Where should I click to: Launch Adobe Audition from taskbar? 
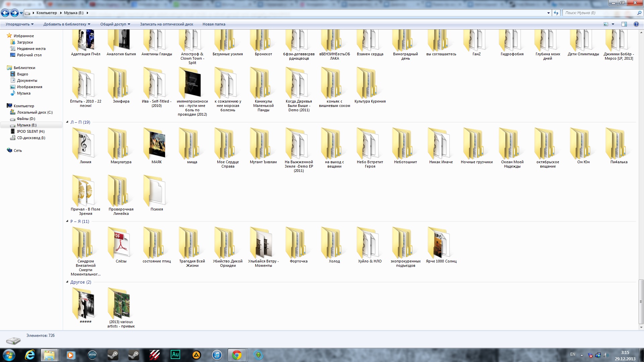tap(175, 355)
